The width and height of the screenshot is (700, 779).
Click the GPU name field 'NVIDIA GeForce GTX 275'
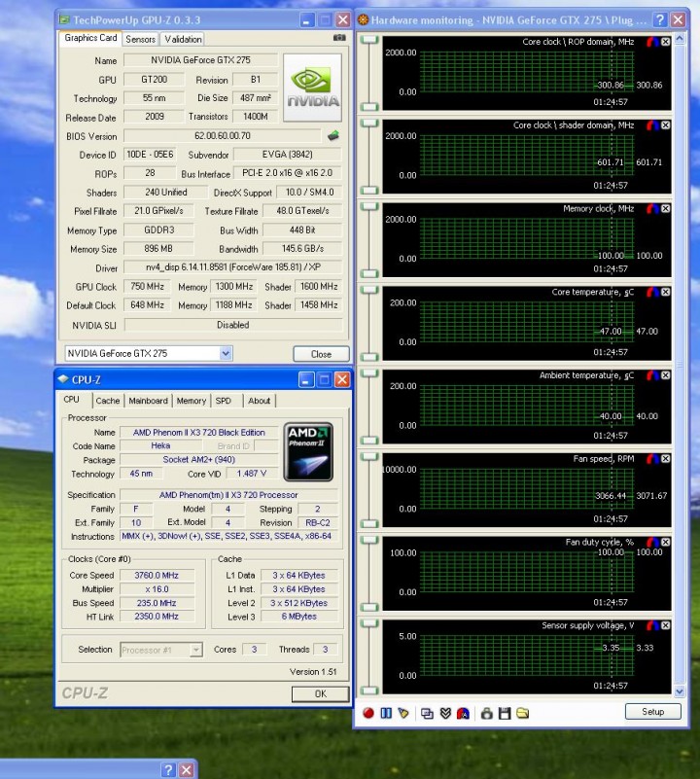click(x=200, y=60)
